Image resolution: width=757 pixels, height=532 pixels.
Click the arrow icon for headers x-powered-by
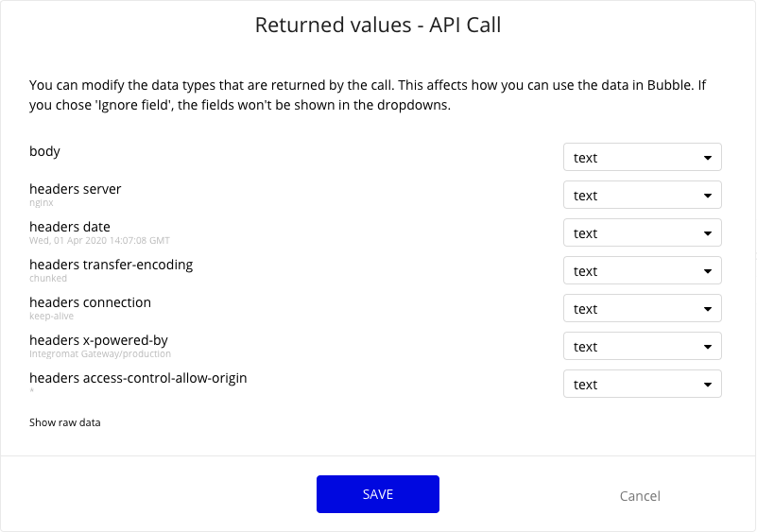coord(708,347)
